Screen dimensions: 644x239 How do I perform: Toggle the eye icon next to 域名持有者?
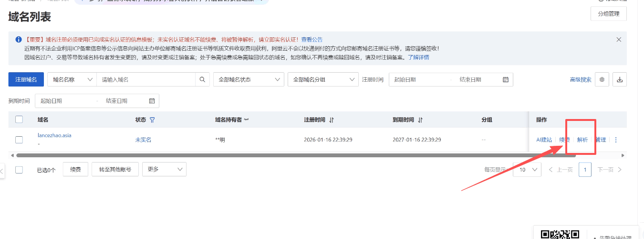[247, 120]
